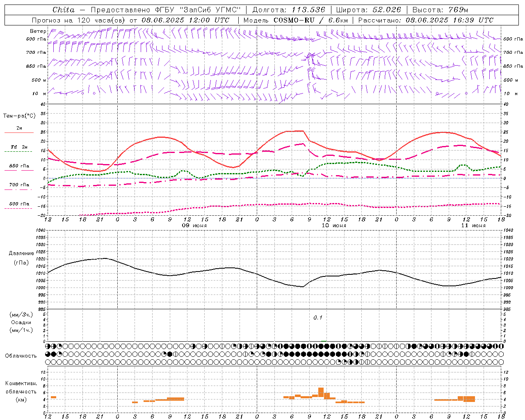The height and width of the screenshot is (420, 525).
Task: Click the computed time "08.06.2025 16:39 UTC"
Action: click(450, 20)
